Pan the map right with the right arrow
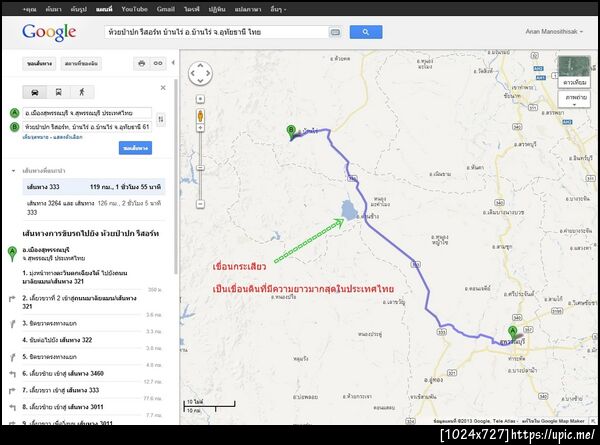Screen dimensions: 600x445 coord(208,73)
